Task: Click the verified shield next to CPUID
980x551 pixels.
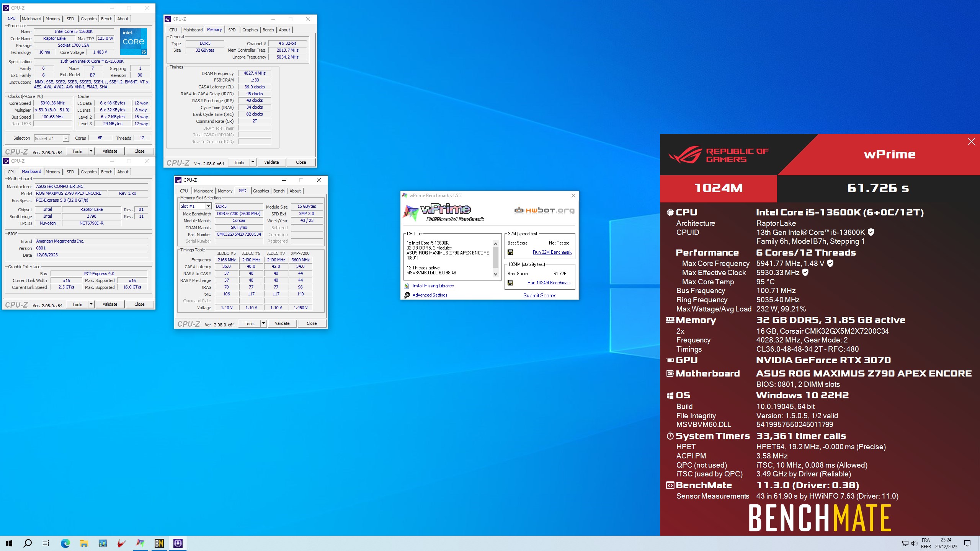Action: pyautogui.click(x=871, y=232)
